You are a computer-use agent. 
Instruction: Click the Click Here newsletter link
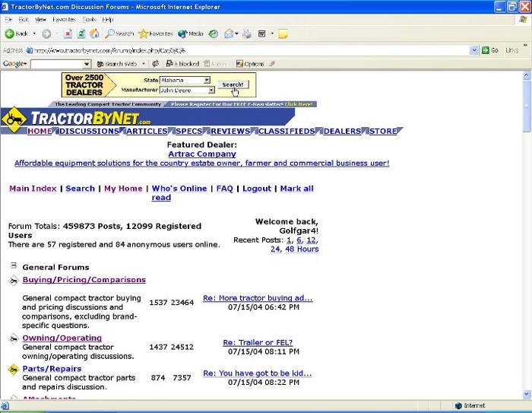point(298,104)
